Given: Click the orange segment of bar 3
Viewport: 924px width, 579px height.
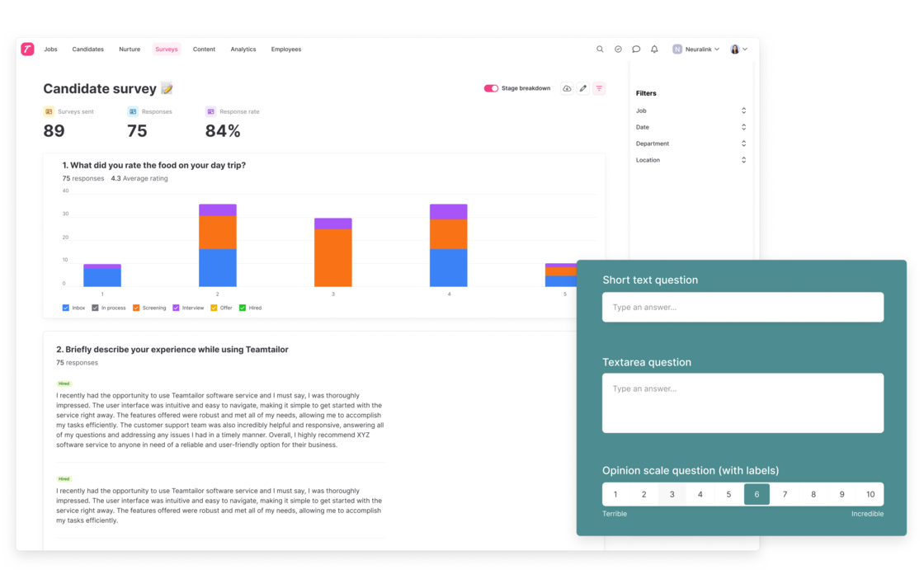Looking at the screenshot, I should 333,258.
